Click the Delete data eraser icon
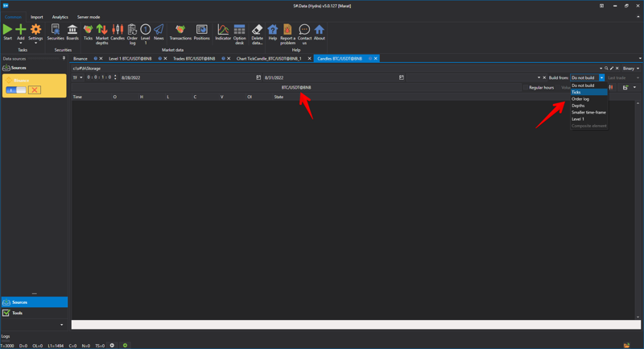 pyautogui.click(x=257, y=31)
